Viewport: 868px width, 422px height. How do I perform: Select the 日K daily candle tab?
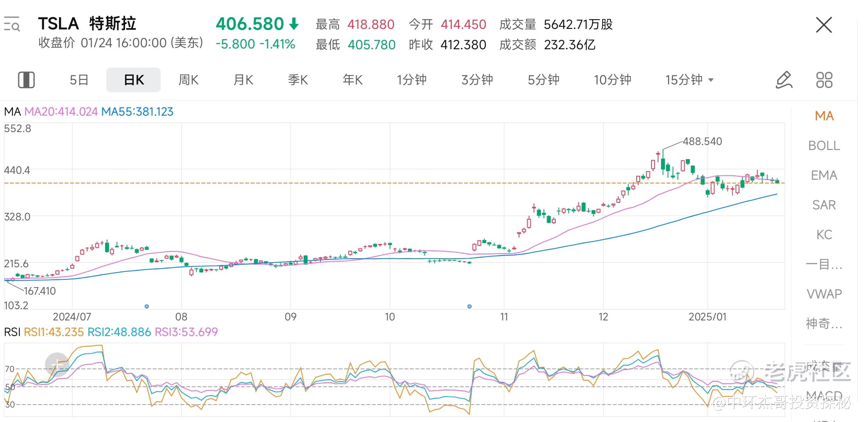(x=134, y=80)
